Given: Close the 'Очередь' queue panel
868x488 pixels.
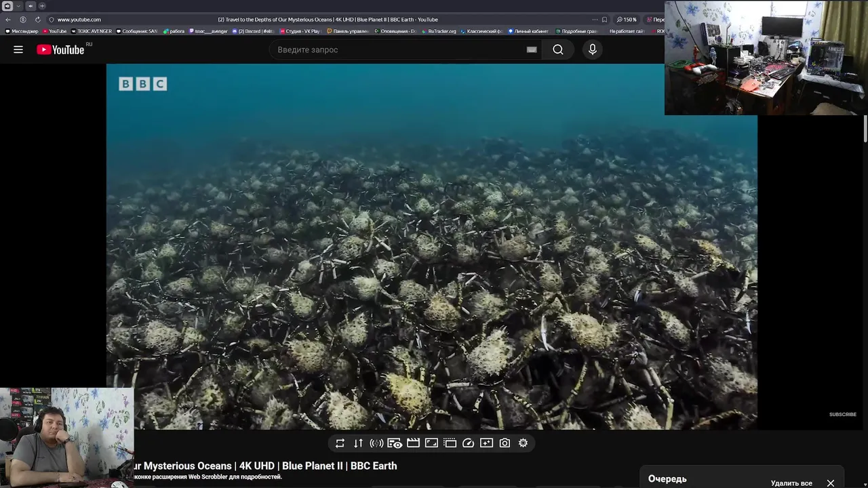Looking at the screenshot, I should [831, 483].
